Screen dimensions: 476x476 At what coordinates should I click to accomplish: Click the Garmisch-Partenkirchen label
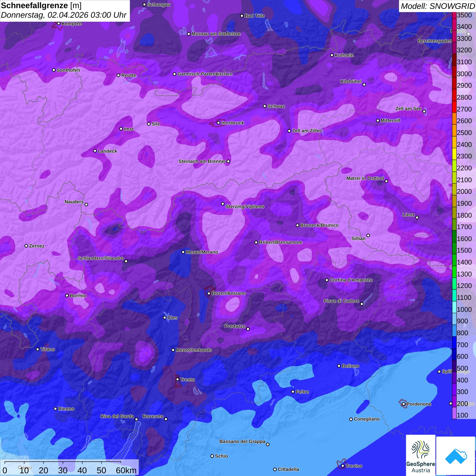click(x=205, y=74)
